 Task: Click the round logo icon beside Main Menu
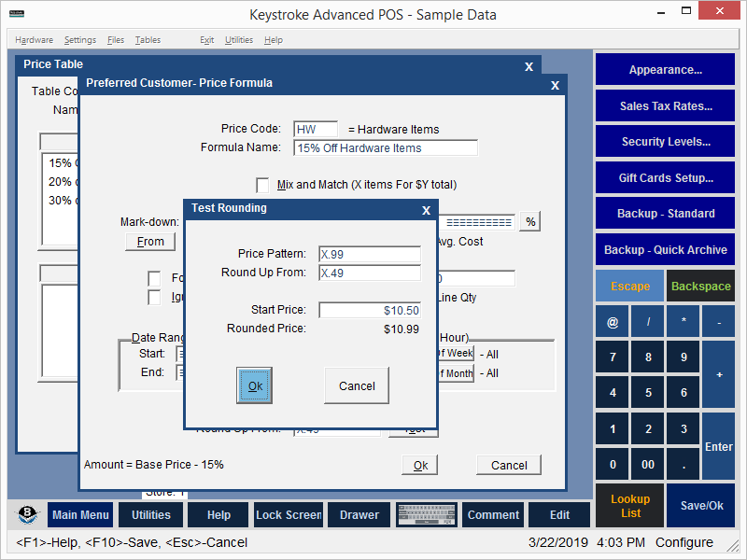coord(27,514)
